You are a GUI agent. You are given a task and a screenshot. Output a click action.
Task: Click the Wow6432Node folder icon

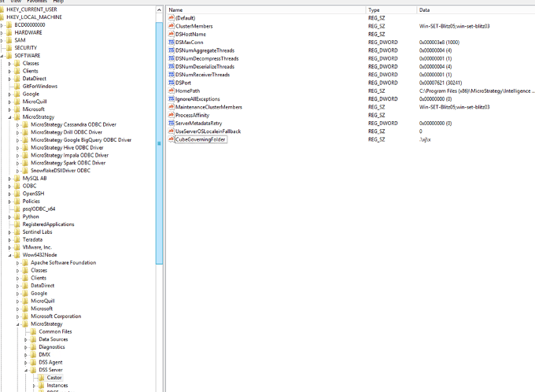point(17,254)
